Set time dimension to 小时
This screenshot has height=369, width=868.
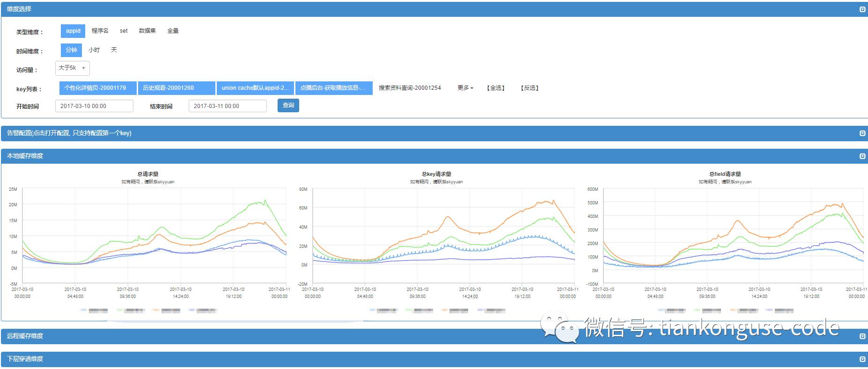coord(94,50)
